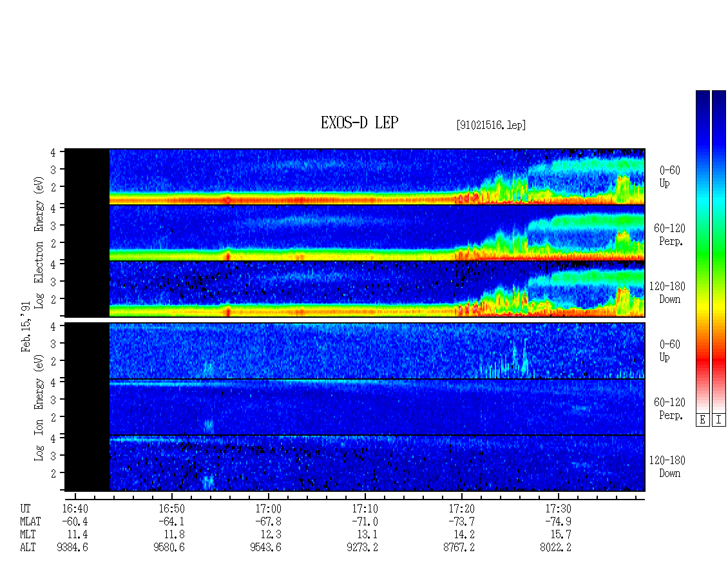Click the 16:40 UT tick label
Viewport: 728px width, 564px height.
click(75, 509)
